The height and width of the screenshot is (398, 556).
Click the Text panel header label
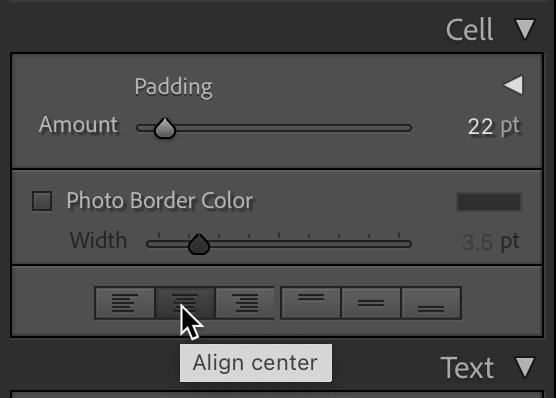point(467,367)
